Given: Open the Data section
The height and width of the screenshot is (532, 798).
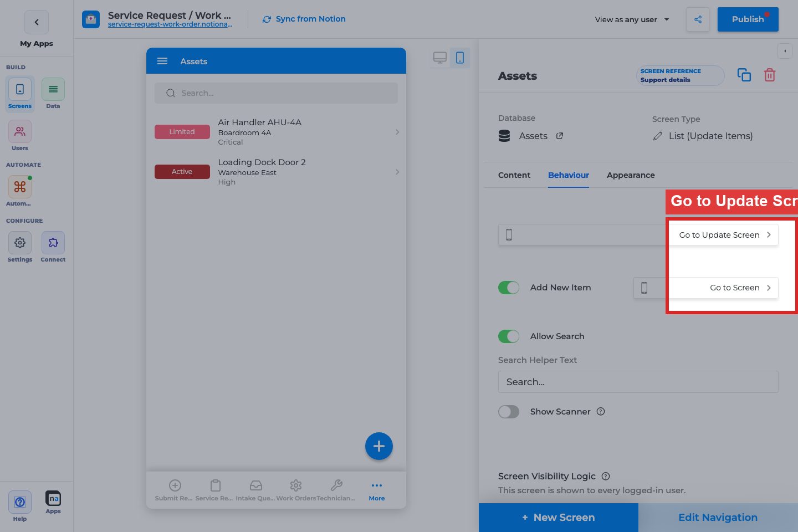Looking at the screenshot, I should point(53,94).
